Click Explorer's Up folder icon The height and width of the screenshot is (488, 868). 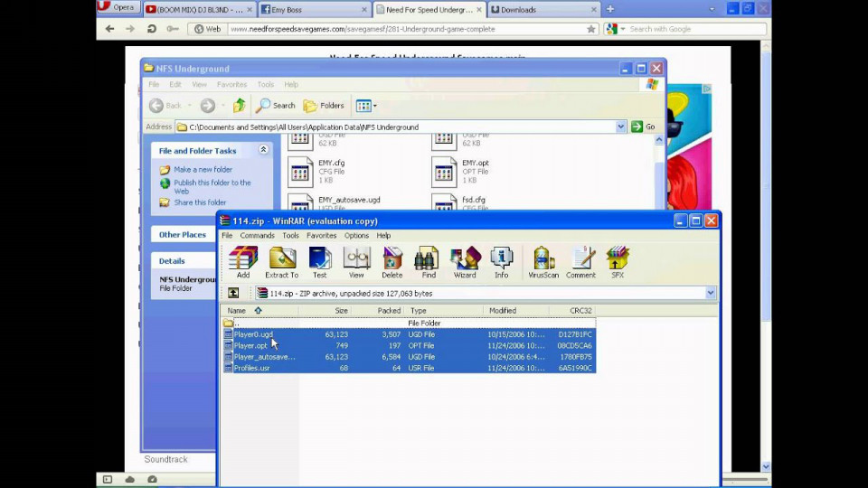pos(239,105)
